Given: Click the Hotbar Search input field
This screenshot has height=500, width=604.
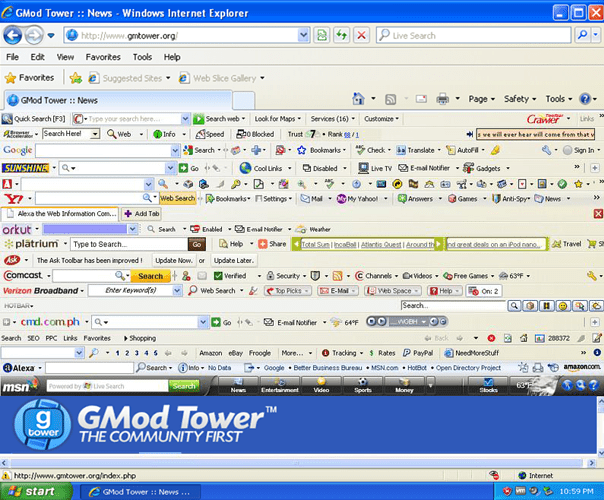Looking at the screenshot, I should click(x=453, y=306).
